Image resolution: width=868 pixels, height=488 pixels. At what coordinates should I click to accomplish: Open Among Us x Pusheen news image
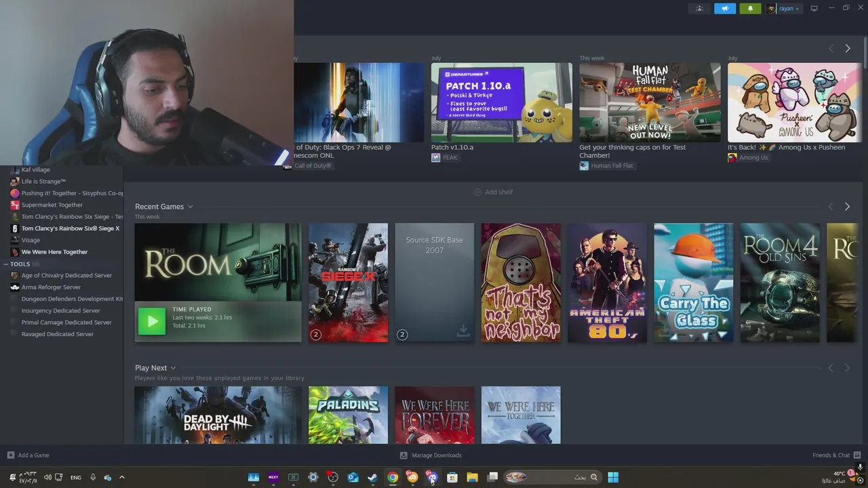click(795, 102)
